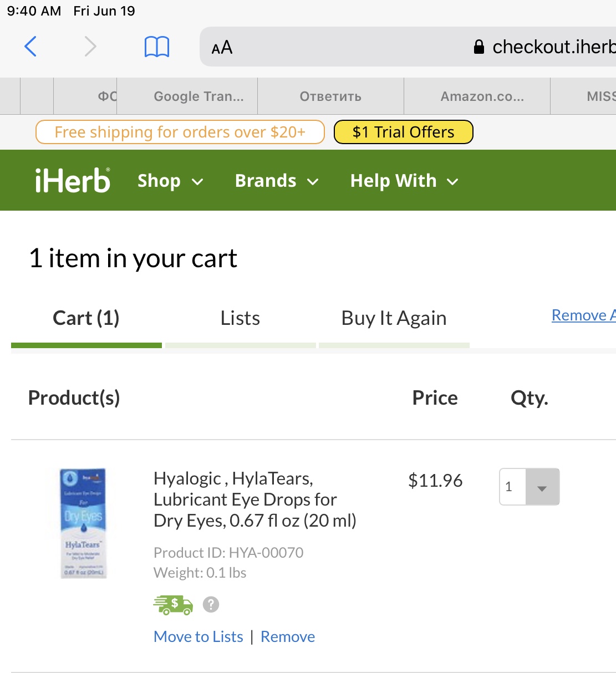
Task: Click the green shipping saver truck icon
Action: click(x=173, y=605)
